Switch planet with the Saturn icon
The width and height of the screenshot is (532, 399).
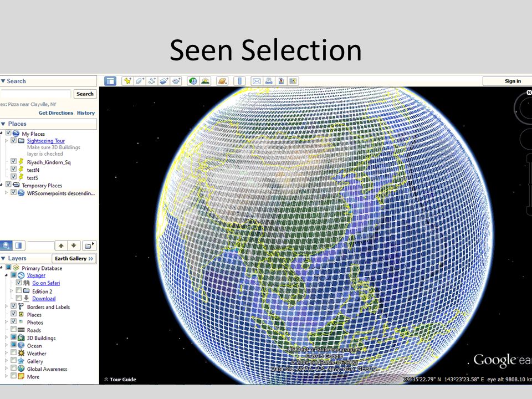click(x=222, y=81)
